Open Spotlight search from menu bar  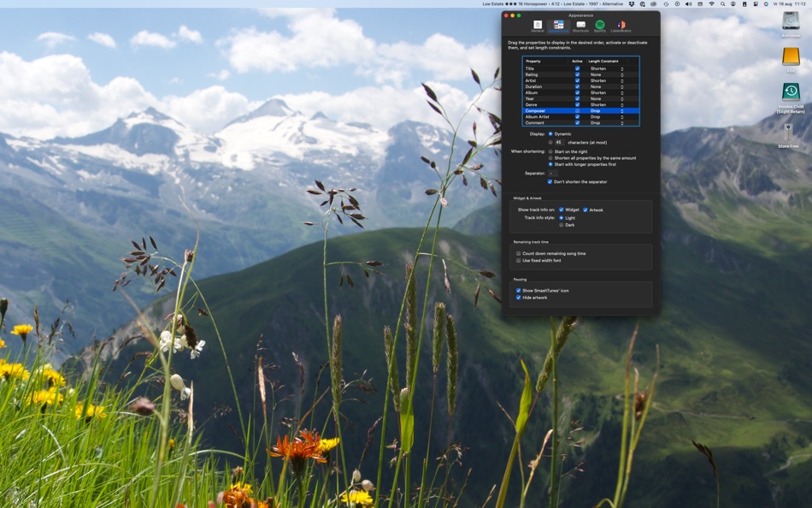point(722,3)
